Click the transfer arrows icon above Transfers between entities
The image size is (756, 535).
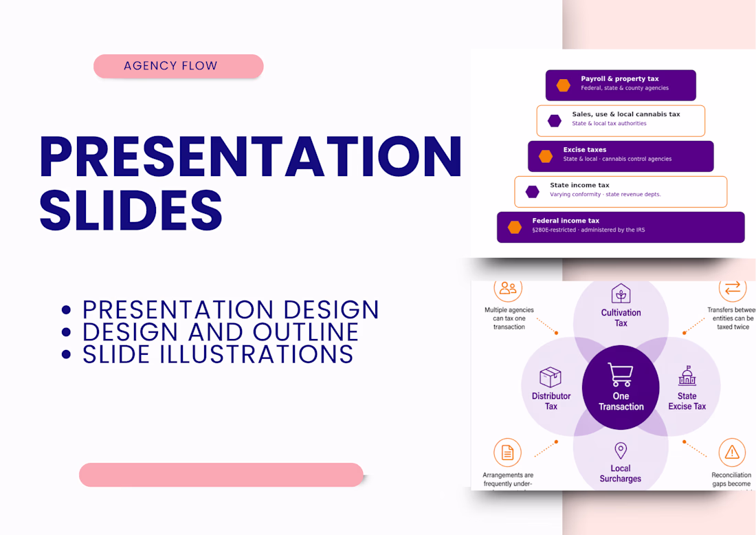[733, 289]
